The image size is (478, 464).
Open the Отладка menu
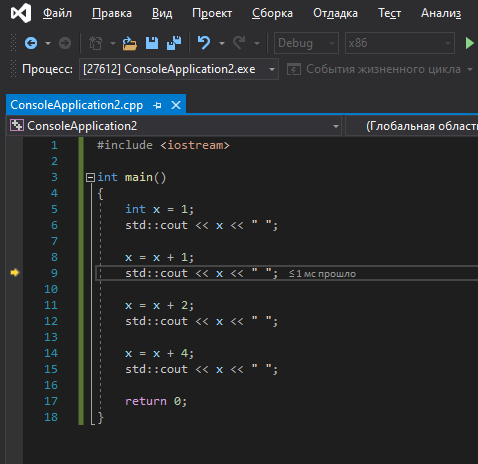335,13
